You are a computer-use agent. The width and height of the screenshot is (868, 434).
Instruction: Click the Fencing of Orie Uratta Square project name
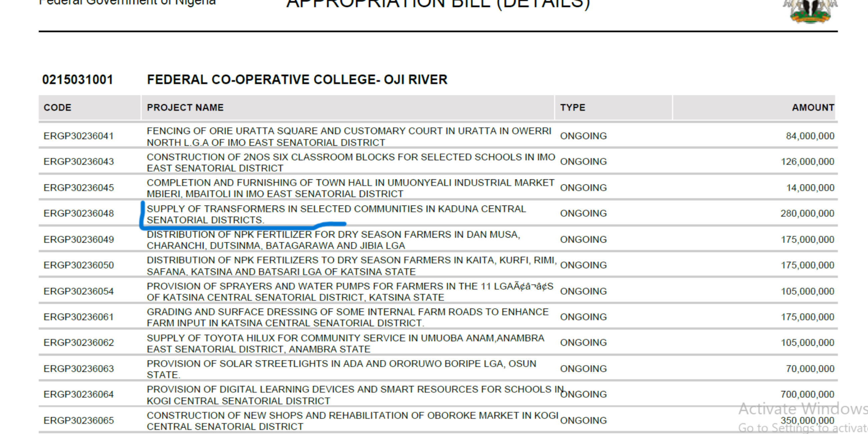point(349,137)
